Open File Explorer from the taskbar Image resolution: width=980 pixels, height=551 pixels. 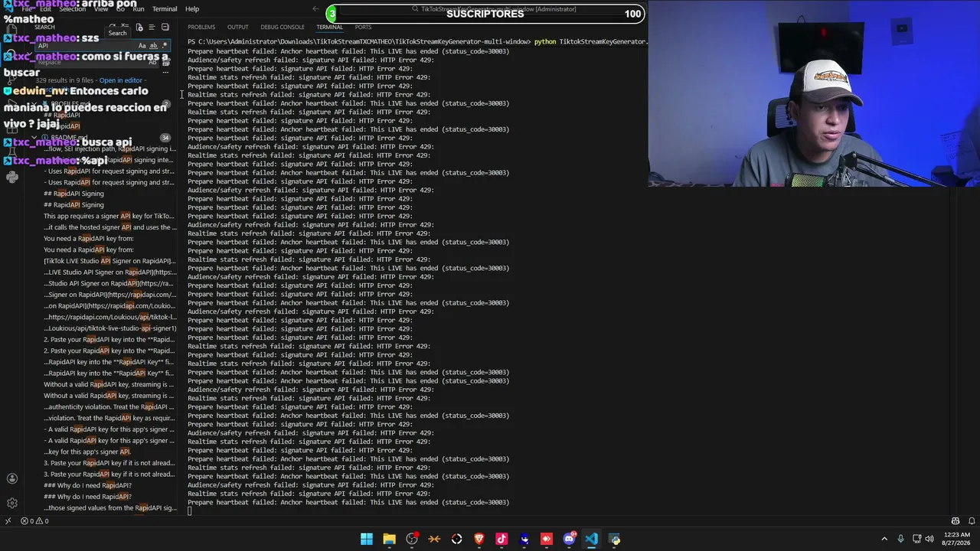[x=389, y=539]
